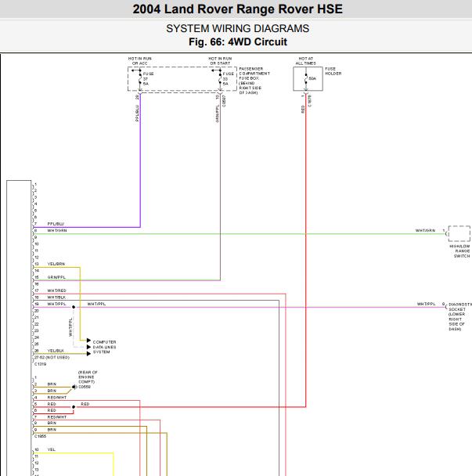Screen dimensions: 472x476
Task: Click the "Fig. 66: 4WD Circuit" caption
Action: (x=238, y=42)
